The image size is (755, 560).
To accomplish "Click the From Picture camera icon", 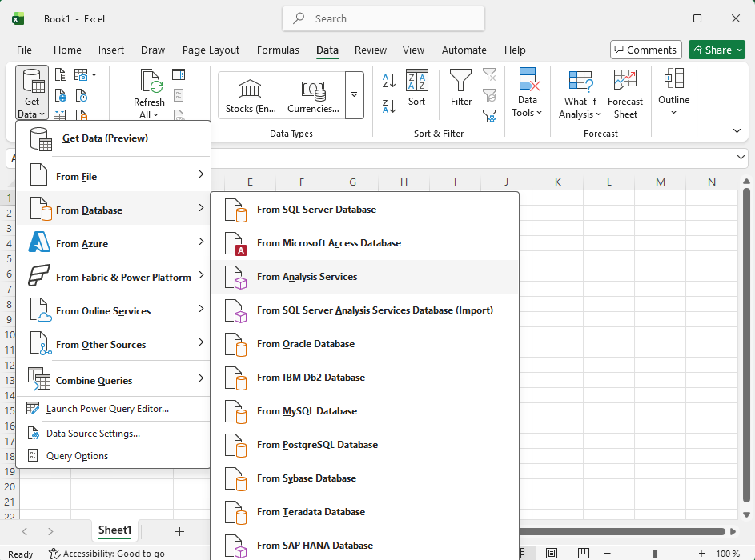I will coord(81,75).
